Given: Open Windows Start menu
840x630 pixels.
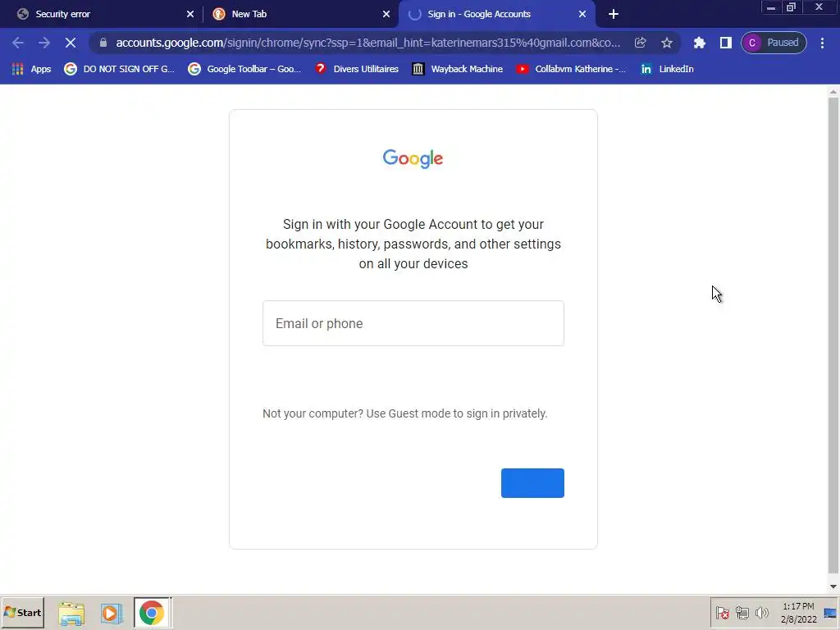Looking at the screenshot, I should [22, 612].
